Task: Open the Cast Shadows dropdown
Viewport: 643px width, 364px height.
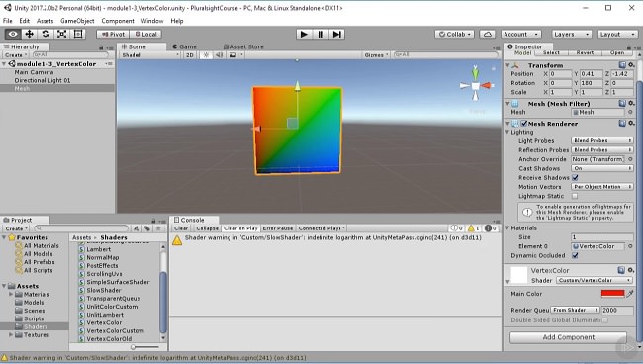Action: coord(602,168)
